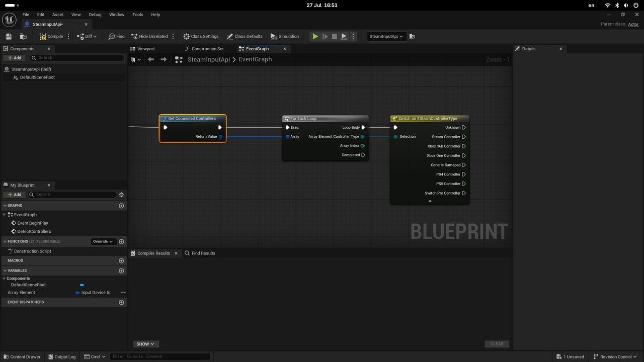This screenshot has height=362, width=644.
Task: Navigate back in graph history
Action: 150,59
